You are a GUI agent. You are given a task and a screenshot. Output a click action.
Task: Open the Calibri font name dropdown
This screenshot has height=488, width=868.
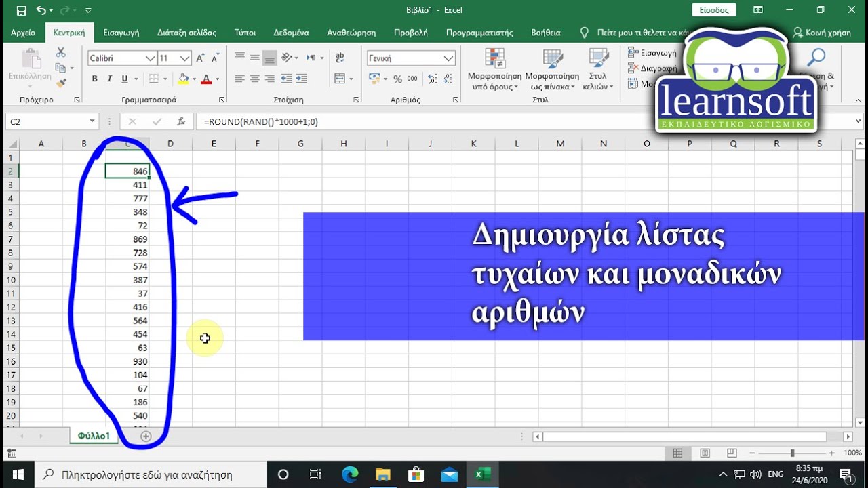tap(151, 58)
